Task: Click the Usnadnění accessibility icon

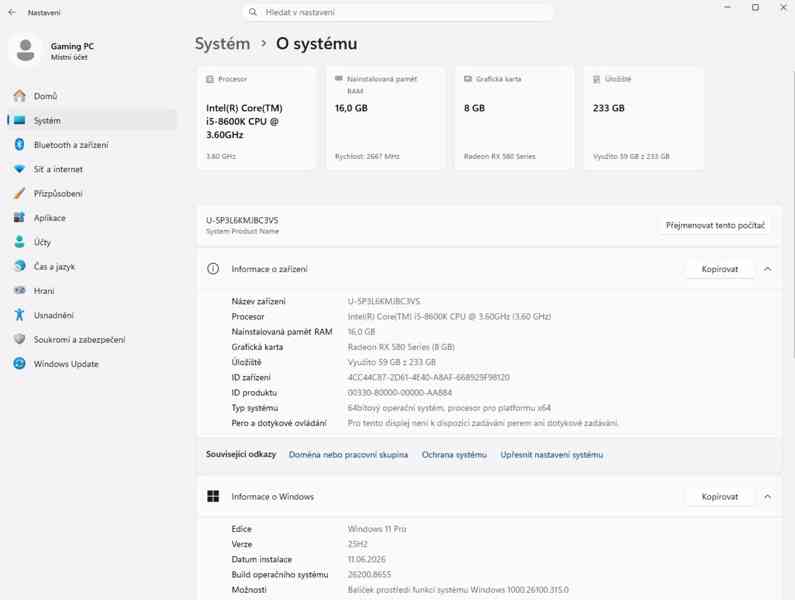Action: (19, 315)
